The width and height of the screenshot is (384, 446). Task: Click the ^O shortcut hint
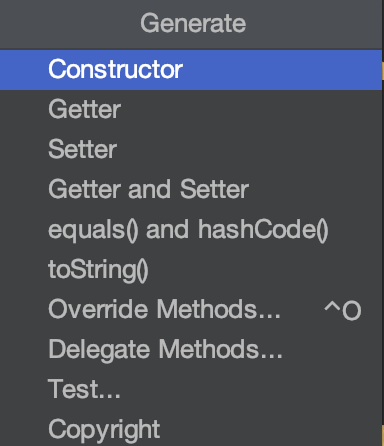343,310
